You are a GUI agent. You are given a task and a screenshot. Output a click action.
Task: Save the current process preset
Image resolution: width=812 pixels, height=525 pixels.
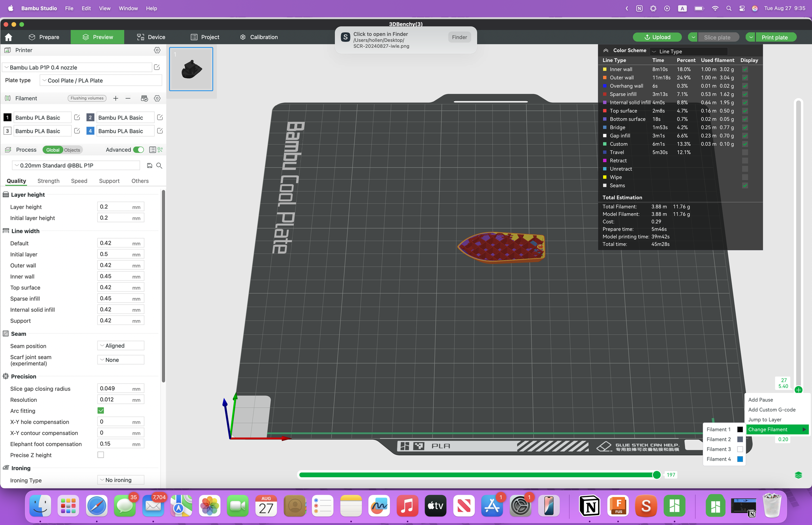(150, 165)
